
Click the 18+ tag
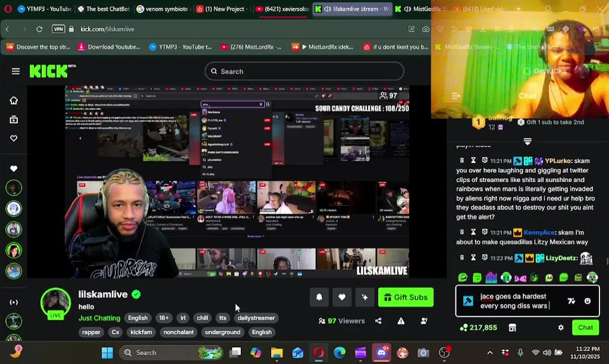point(164,318)
